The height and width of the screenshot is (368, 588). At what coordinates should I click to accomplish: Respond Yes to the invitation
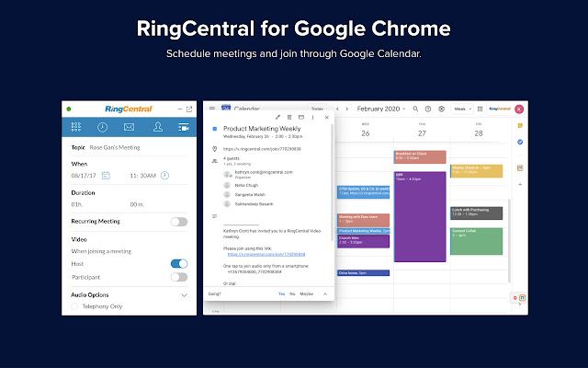282,294
